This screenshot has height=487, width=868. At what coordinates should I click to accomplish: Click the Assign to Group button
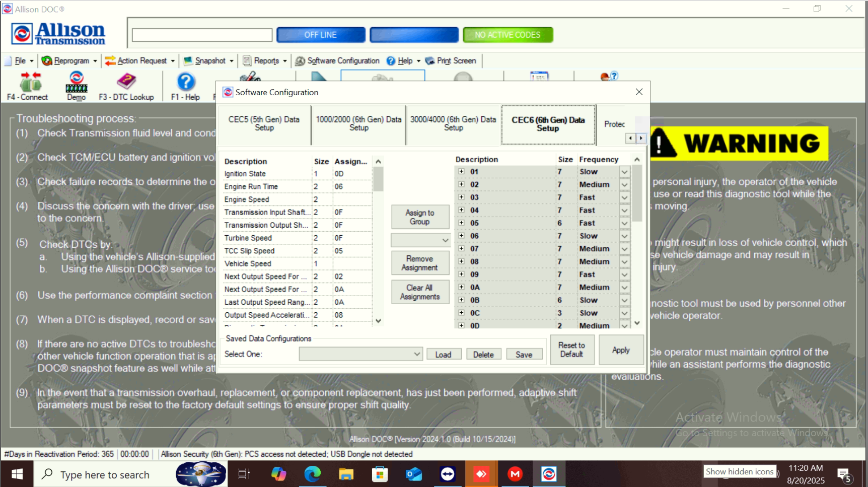(420, 217)
